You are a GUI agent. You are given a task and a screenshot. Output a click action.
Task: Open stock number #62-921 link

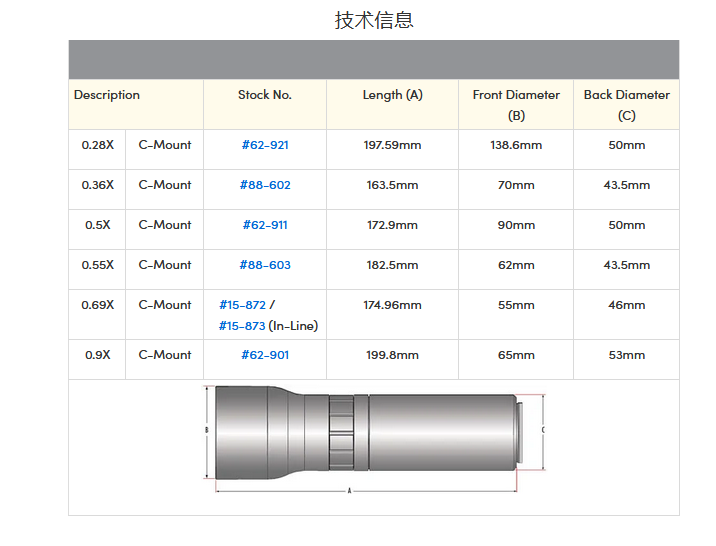pos(265,145)
